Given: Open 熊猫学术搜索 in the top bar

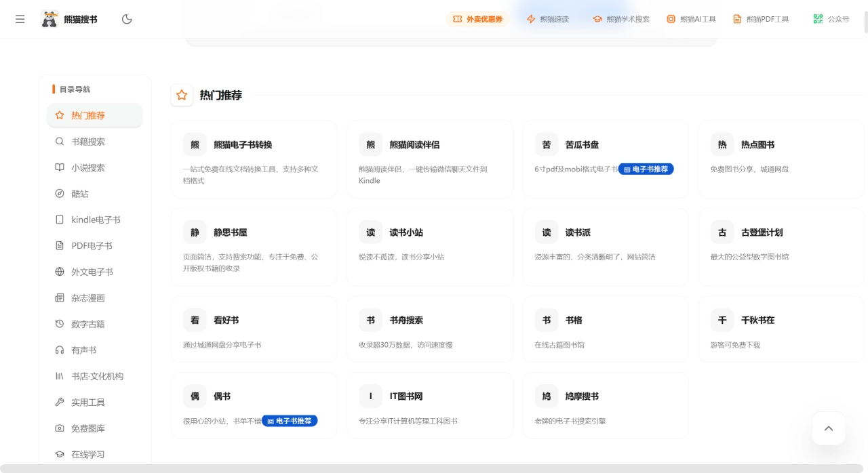Looking at the screenshot, I should (620, 19).
